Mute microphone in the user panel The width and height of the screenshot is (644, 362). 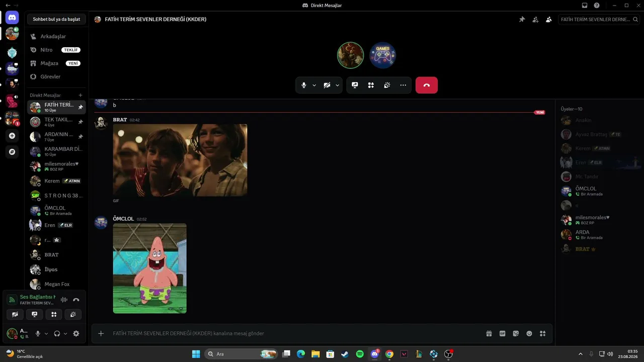38,333
